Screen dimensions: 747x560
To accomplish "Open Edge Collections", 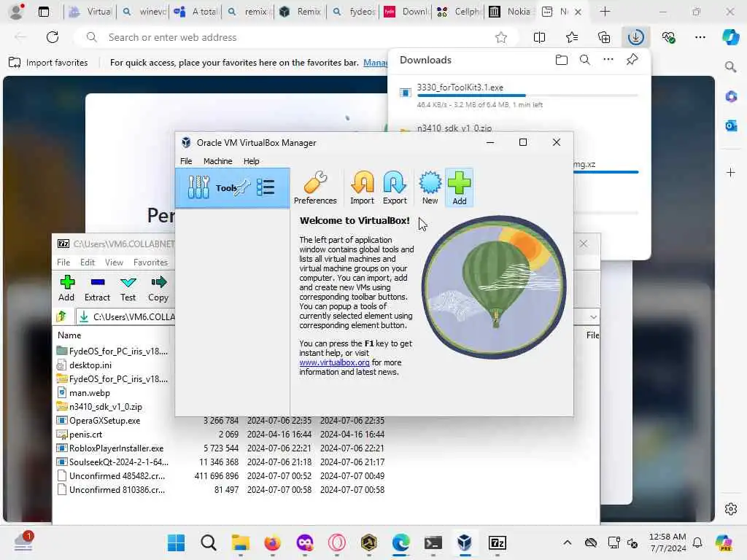I will click(x=603, y=37).
